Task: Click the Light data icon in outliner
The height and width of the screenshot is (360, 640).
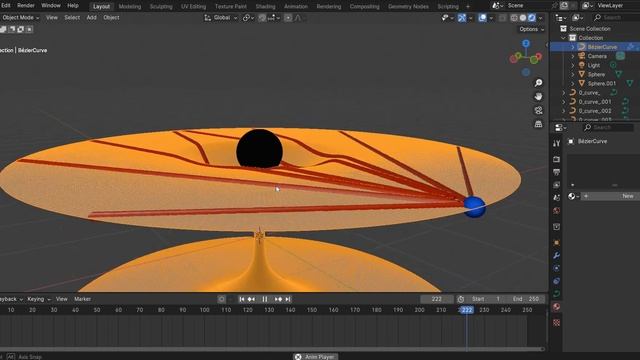Action: 613,65
